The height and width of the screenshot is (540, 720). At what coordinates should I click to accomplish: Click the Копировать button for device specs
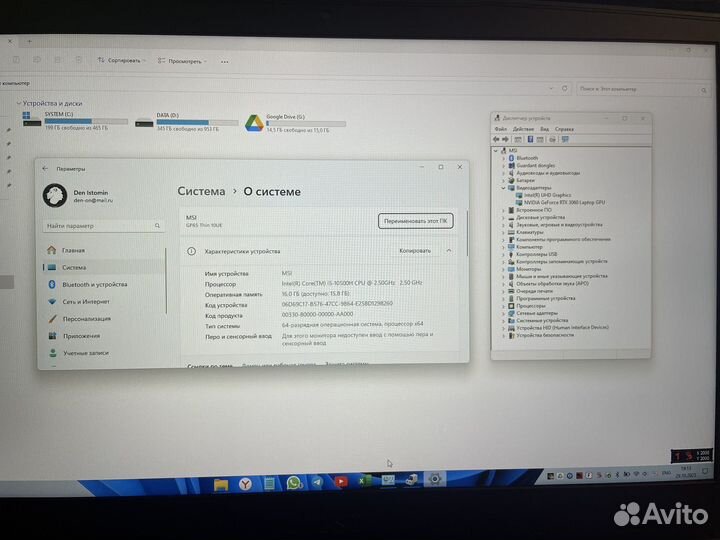(x=415, y=251)
